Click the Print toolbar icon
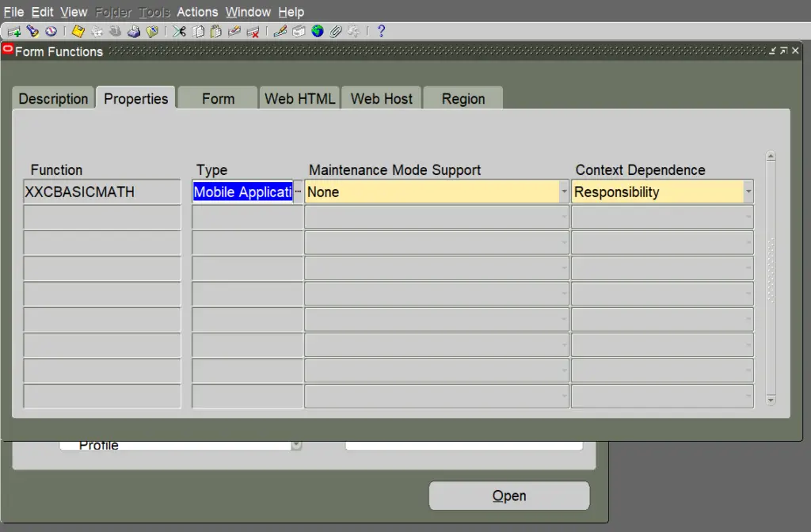Screen dimensions: 811x532 tap(133, 31)
